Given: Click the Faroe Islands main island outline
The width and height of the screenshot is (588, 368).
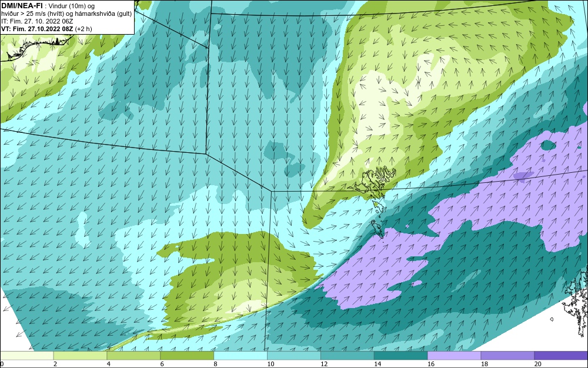Looking at the screenshot, I should (375, 182).
